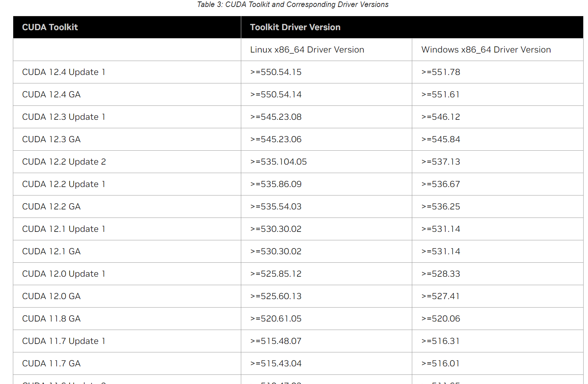Select the CUDA 12.0 GA cell
588x384 pixels.
click(51, 296)
